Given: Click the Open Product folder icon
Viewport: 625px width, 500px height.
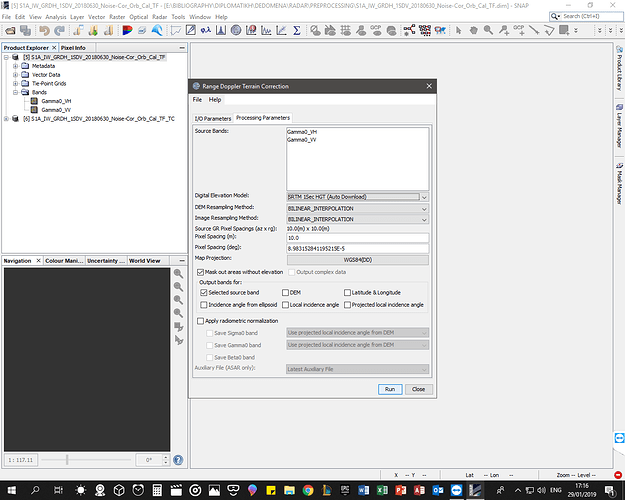Looking at the screenshot, I should click(x=10, y=30).
